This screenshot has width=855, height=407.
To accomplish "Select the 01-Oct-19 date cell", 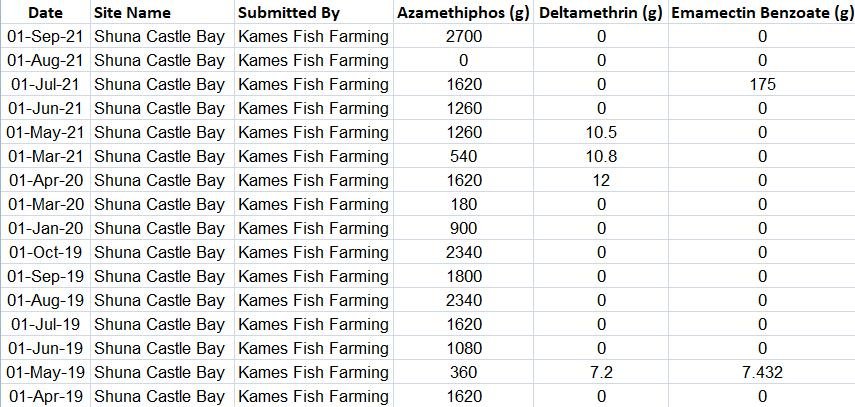I will click(44, 252).
